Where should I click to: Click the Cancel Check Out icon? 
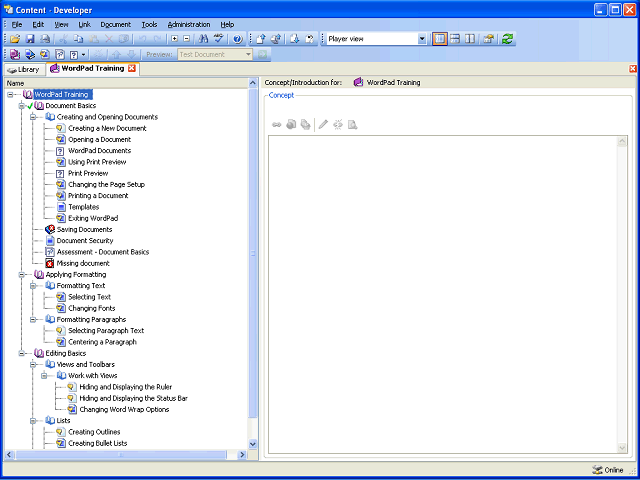309,39
